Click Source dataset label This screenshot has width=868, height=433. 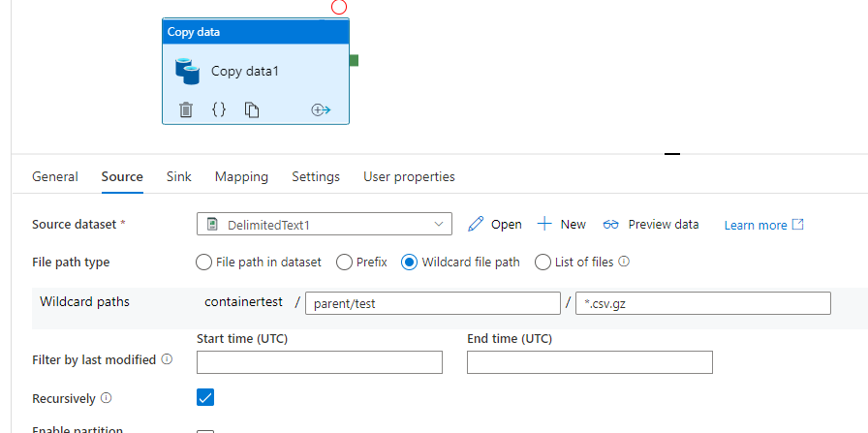click(75, 225)
